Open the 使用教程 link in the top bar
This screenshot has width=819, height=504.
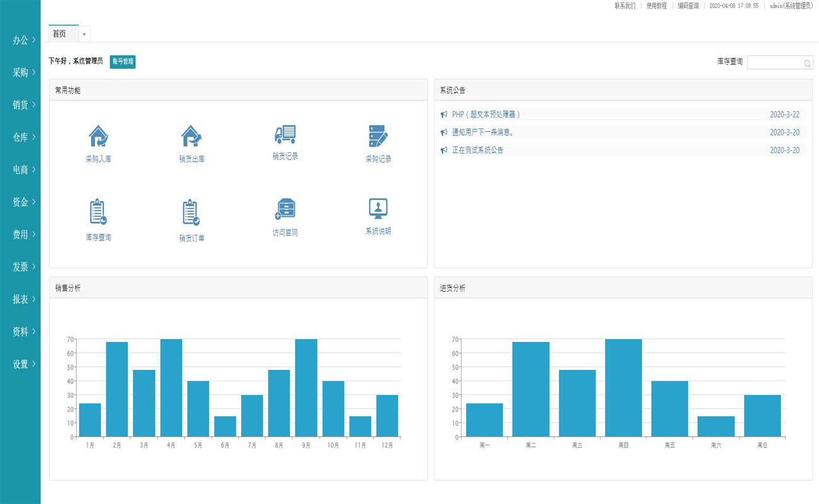[656, 6]
